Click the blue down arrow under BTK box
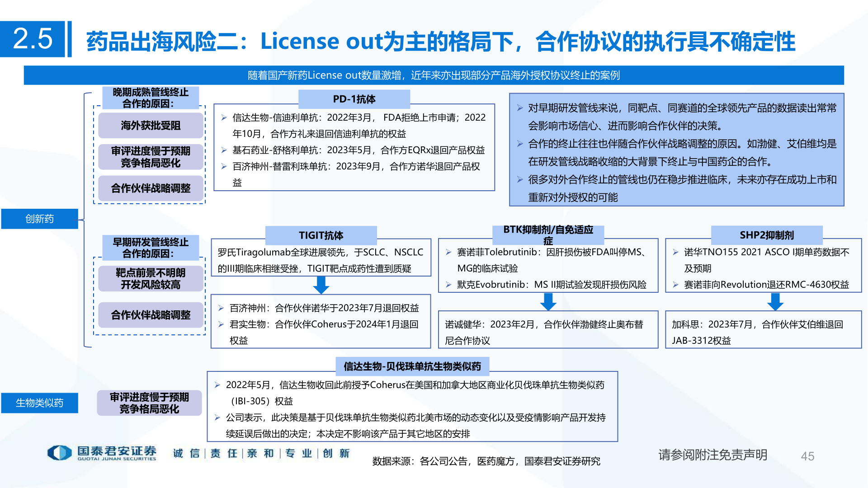Image resolution: width=868 pixels, height=488 pixels. (548, 301)
